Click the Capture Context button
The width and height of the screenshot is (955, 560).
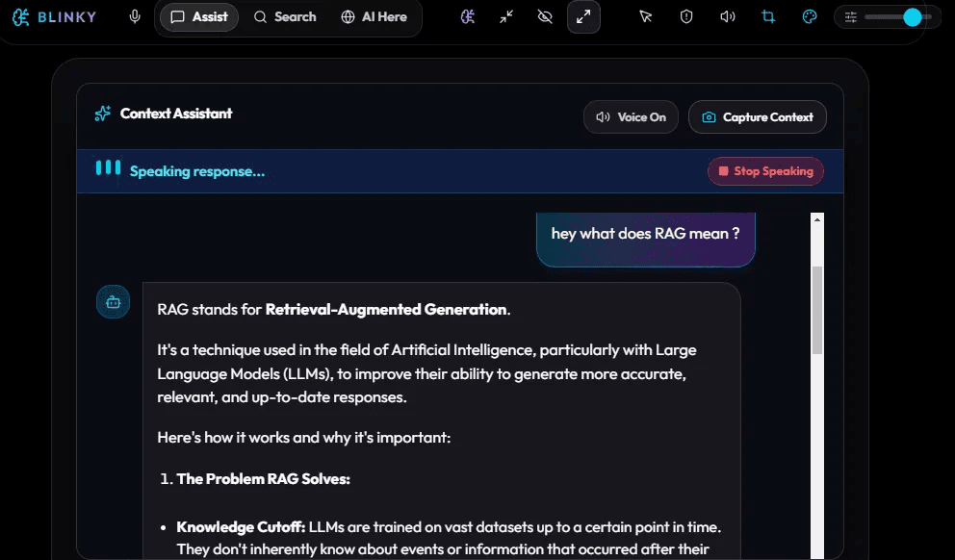tap(758, 116)
